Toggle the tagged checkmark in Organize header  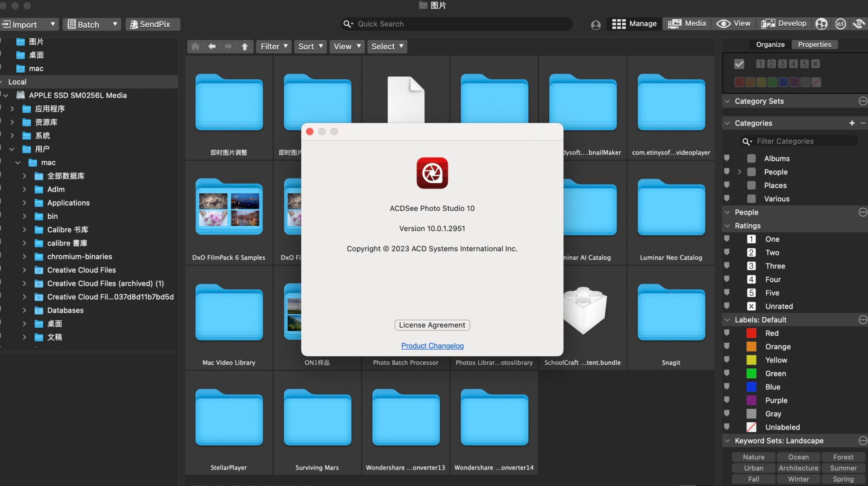(739, 64)
